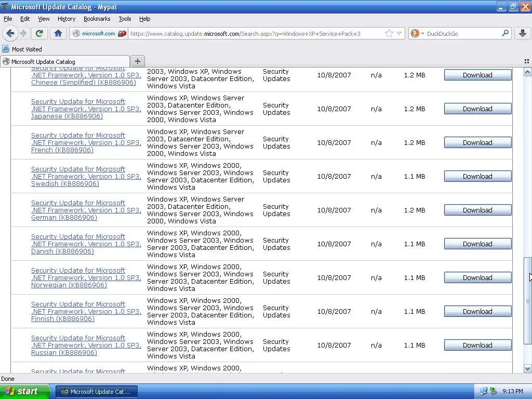
Task: Click the page scrollbar up arrow
Action: point(527,72)
